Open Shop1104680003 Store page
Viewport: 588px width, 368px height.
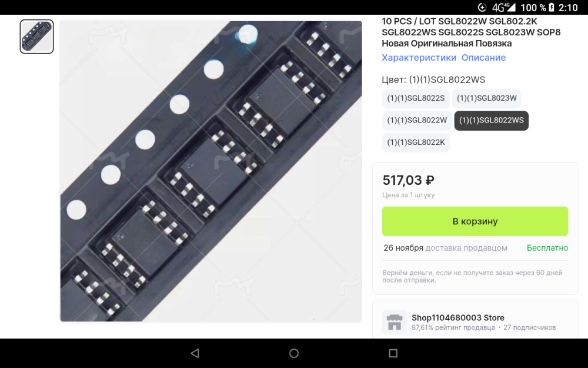click(458, 318)
